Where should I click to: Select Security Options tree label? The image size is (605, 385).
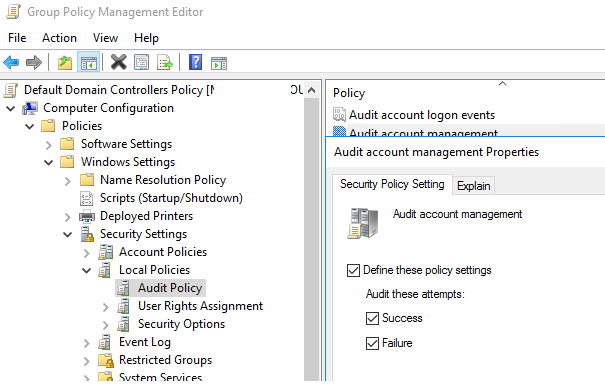[x=181, y=324]
